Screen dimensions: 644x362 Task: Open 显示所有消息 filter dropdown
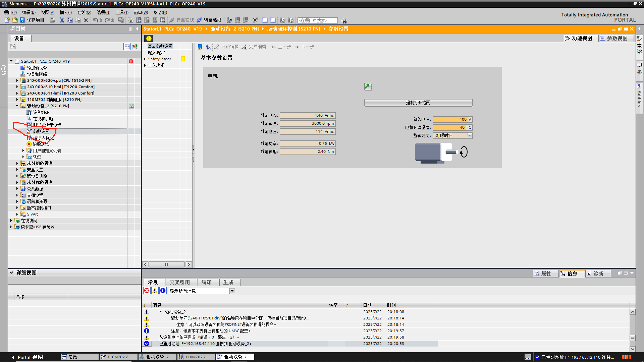[x=232, y=291]
